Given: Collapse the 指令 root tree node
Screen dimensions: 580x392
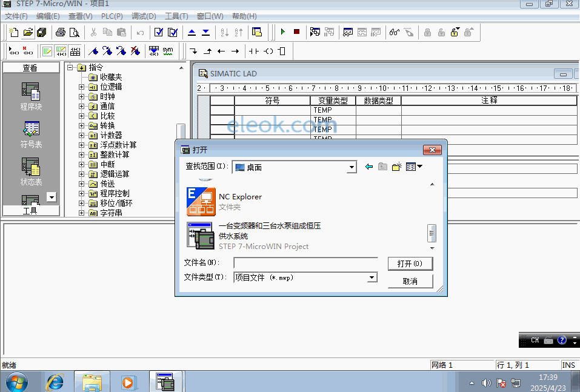Looking at the screenshot, I should click(70, 67).
